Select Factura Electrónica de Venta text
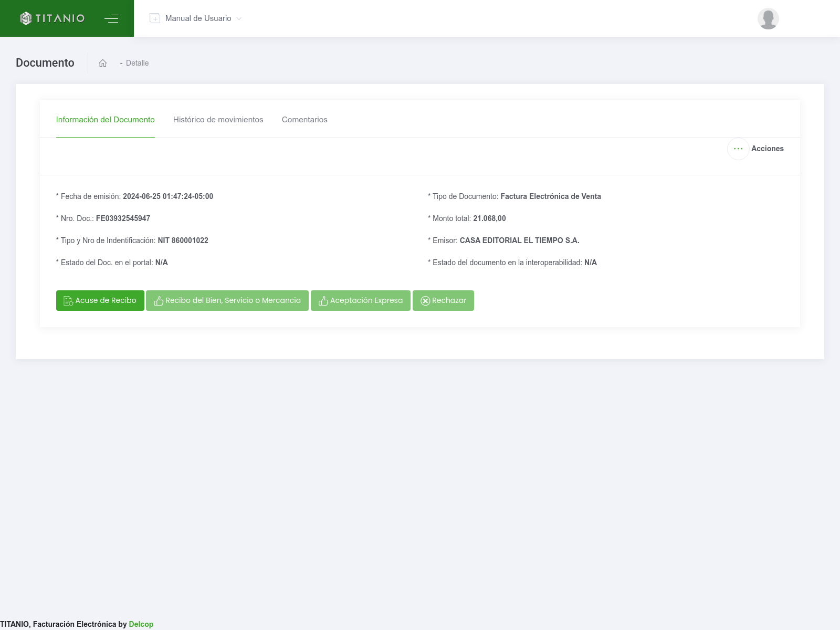 551,196
